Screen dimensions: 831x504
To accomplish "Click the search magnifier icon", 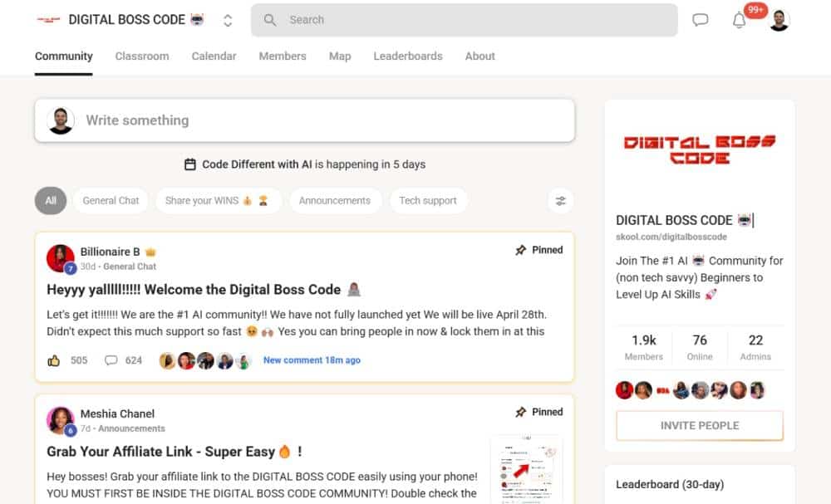I will 270,20.
